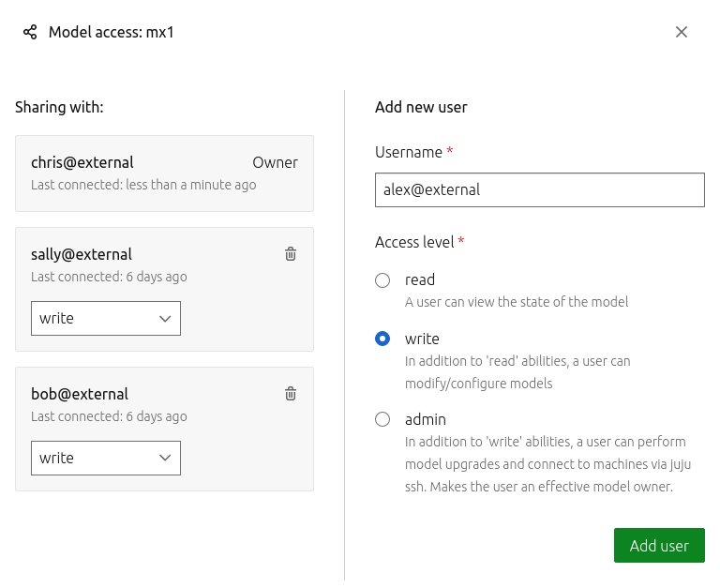This screenshot has width=720, height=588.
Task: Delete bob@external with the trash icon
Action: [x=291, y=394]
